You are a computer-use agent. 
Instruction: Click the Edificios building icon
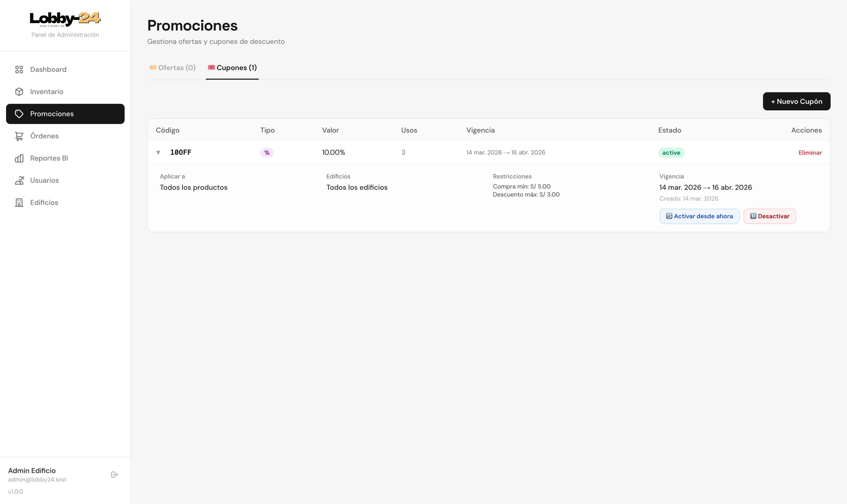(x=19, y=202)
